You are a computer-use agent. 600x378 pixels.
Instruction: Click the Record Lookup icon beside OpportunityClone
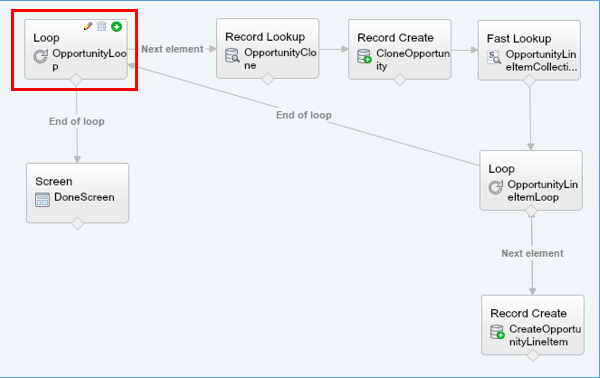232,55
